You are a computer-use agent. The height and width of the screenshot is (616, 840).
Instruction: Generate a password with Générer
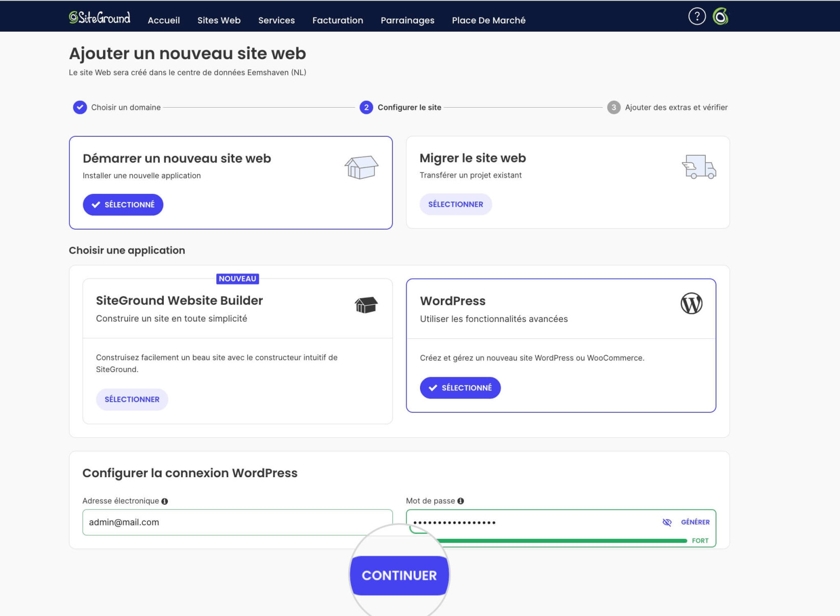coord(695,522)
